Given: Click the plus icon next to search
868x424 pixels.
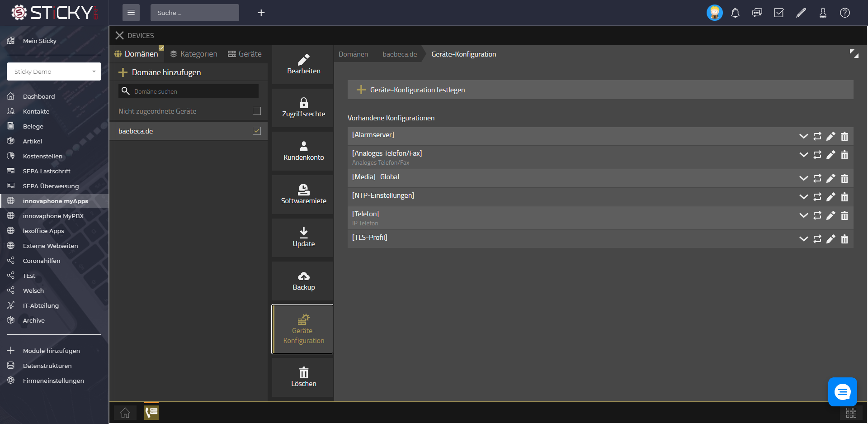Looking at the screenshot, I should [x=261, y=13].
